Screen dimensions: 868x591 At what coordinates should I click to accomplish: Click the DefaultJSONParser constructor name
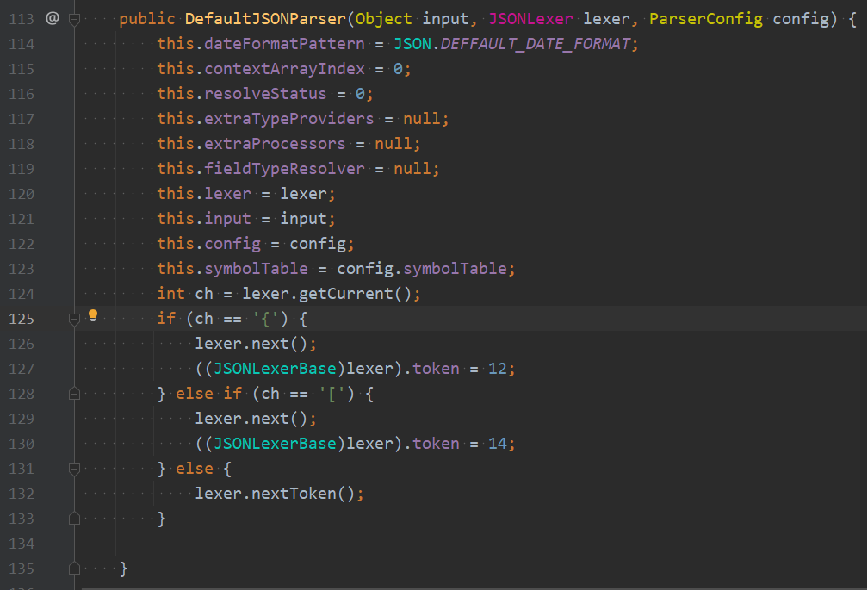click(x=265, y=19)
